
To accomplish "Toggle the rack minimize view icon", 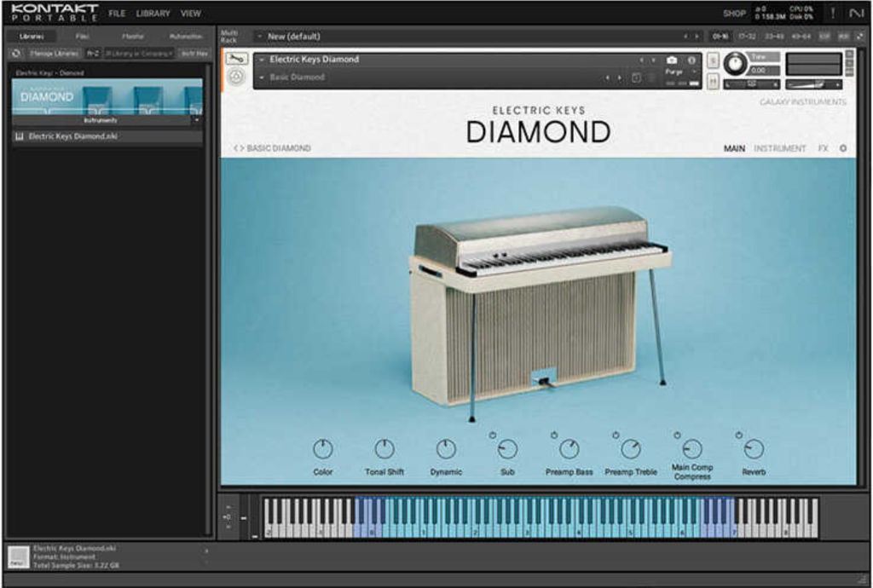I will tap(861, 36).
